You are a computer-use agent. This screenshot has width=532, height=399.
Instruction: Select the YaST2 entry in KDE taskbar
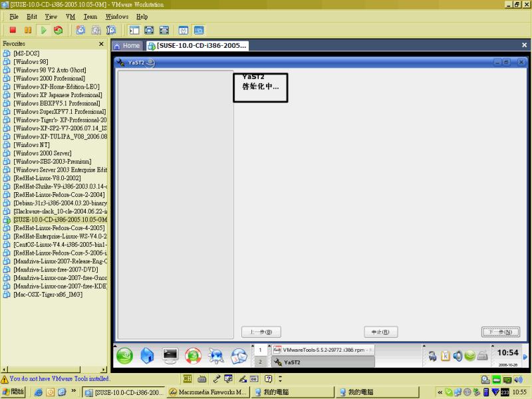tap(323, 362)
